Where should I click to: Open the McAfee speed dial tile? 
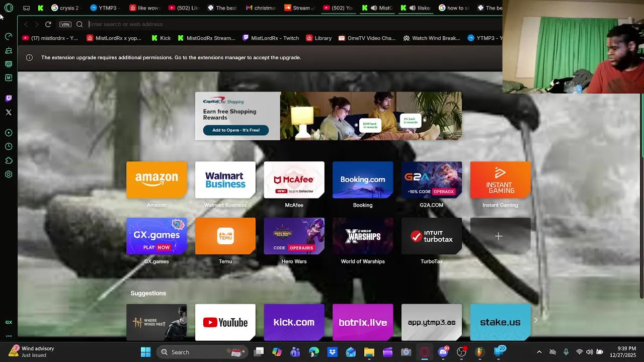click(x=294, y=179)
